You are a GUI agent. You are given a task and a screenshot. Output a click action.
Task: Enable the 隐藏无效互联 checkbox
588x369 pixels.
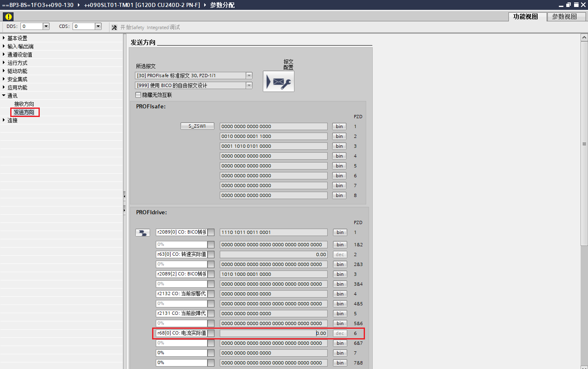pyautogui.click(x=138, y=95)
